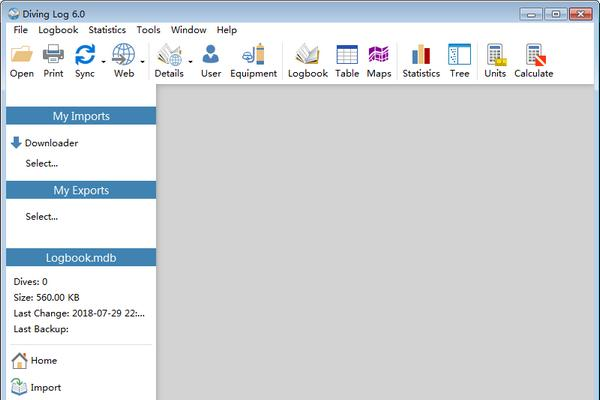Open the Equipment toolbar icon
The image size is (600, 400).
pyautogui.click(x=253, y=54)
